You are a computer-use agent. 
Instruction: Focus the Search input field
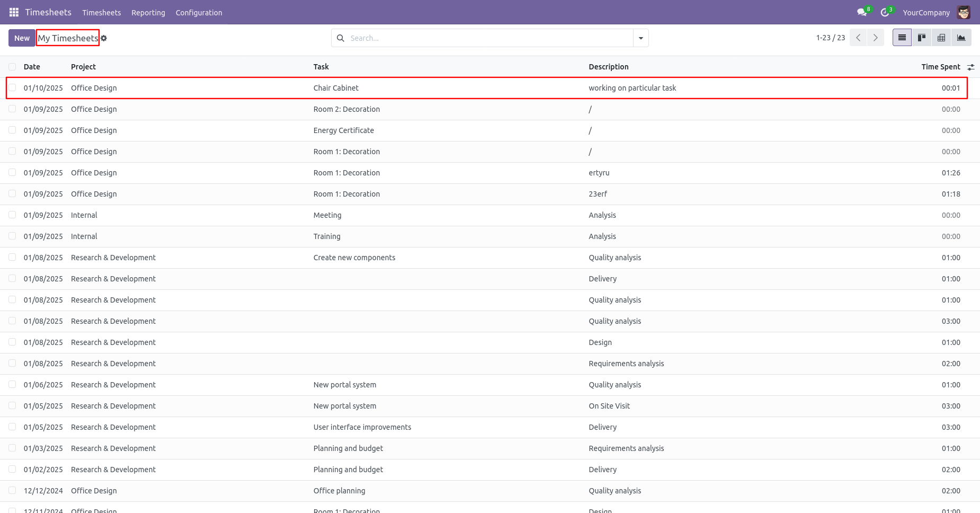pos(487,38)
